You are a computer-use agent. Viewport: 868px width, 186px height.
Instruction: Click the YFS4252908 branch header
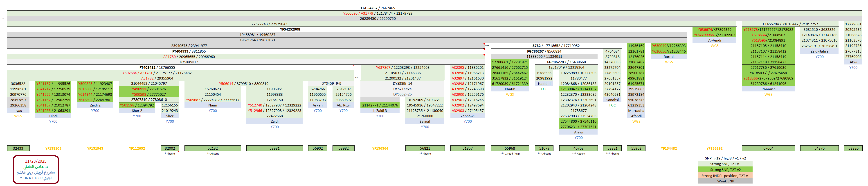(290, 29)
